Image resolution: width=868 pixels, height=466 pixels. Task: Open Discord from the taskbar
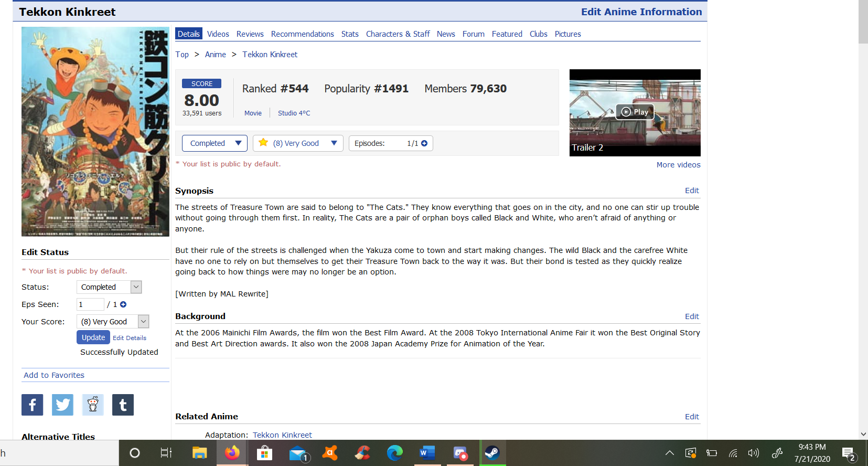(x=460, y=453)
